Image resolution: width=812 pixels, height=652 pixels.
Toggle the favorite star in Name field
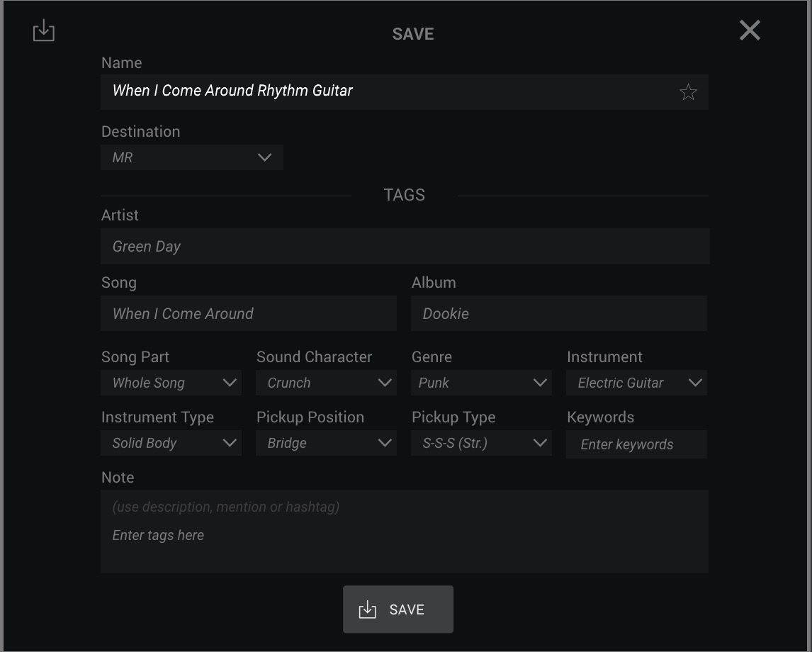coord(688,92)
